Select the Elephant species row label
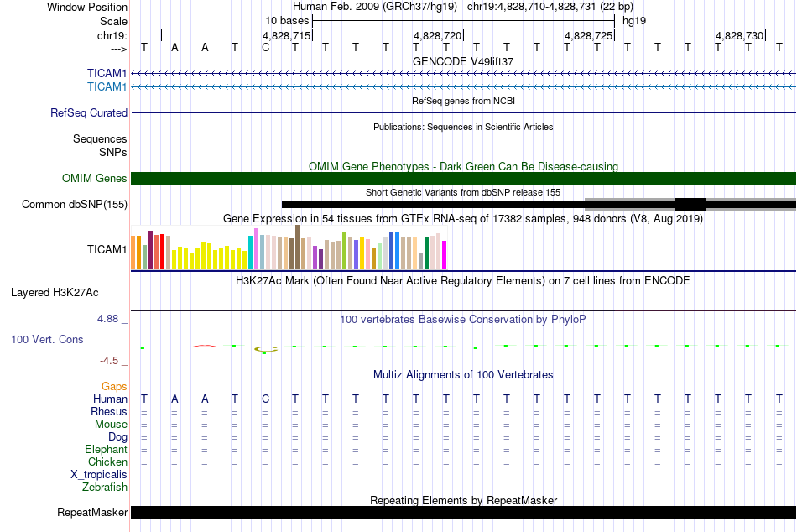 click(x=107, y=449)
